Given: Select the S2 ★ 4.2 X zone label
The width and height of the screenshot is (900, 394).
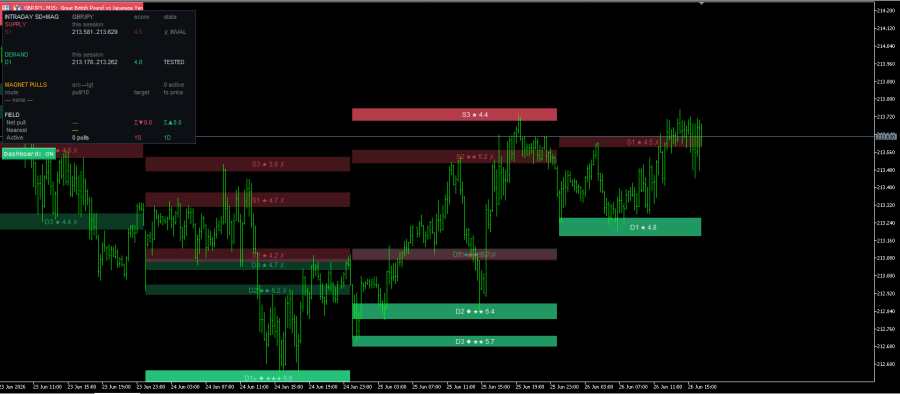Looking at the screenshot, I should click(268, 255).
